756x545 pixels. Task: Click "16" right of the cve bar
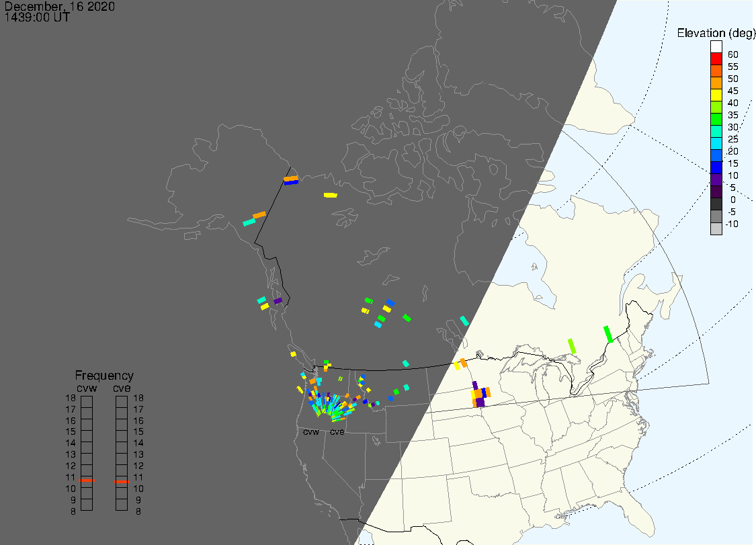point(138,421)
